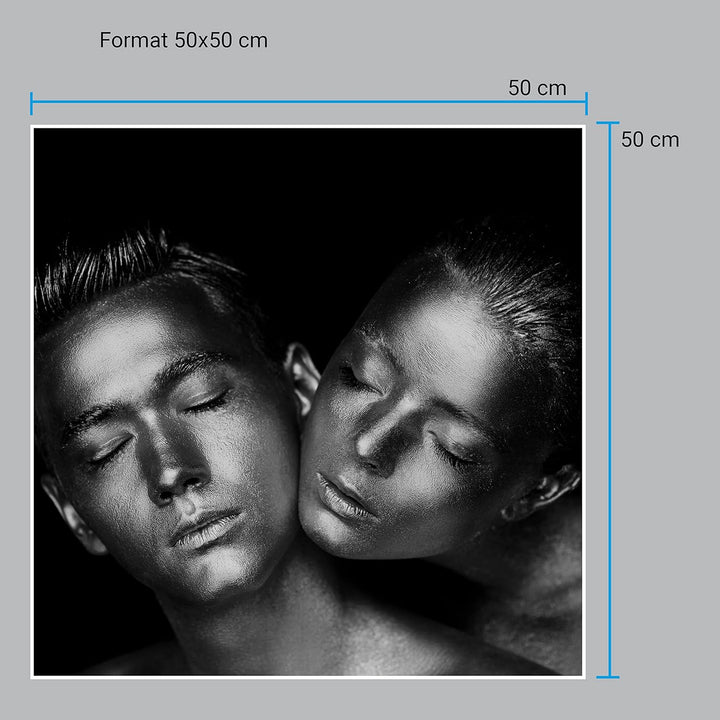This screenshot has width=720, height=720.
Task: Click the "50 cm" height label on the right
Action: point(650,140)
